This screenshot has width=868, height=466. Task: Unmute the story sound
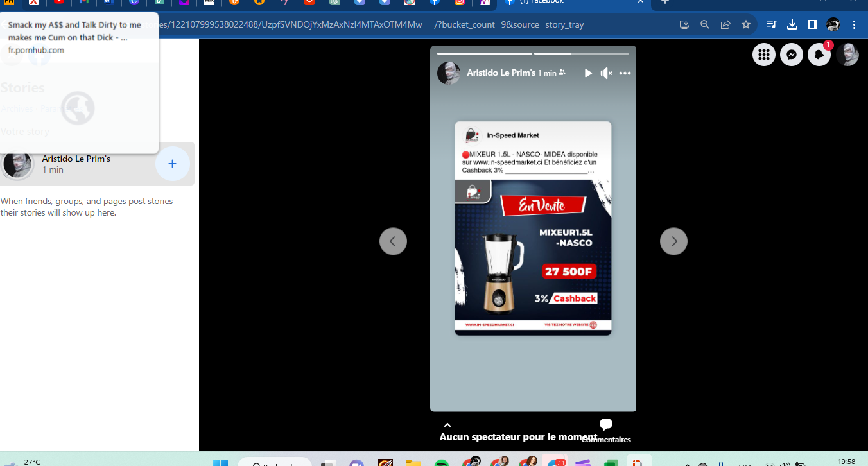pyautogui.click(x=606, y=73)
